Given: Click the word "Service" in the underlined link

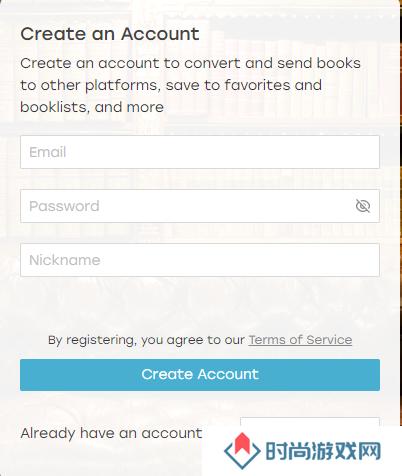Looking at the screenshot, I should pyautogui.click(x=329, y=340).
